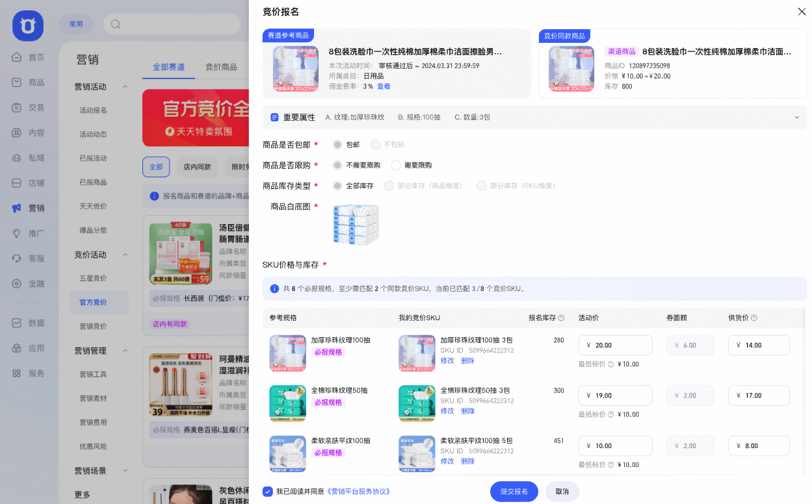
Task: Click 最低标价 help icon in 加厚珍珠纹理 row
Action: click(x=610, y=364)
